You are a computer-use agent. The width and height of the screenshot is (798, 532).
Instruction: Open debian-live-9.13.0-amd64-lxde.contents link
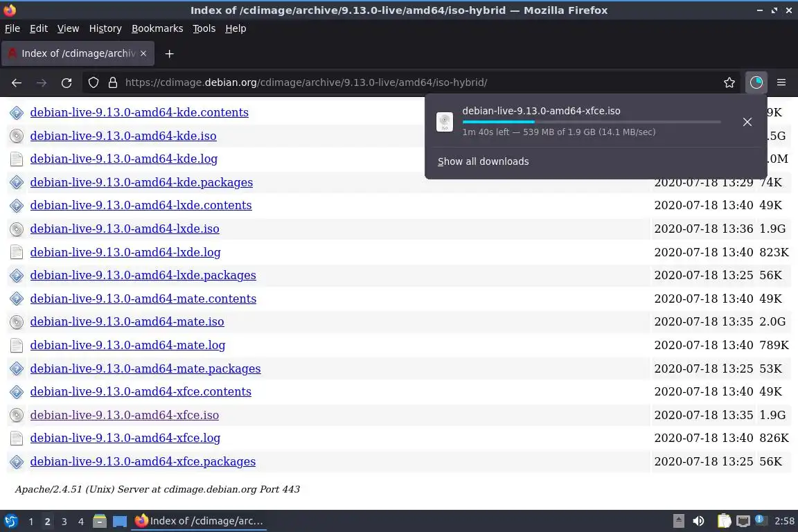pyautogui.click(x=141, y=205)
